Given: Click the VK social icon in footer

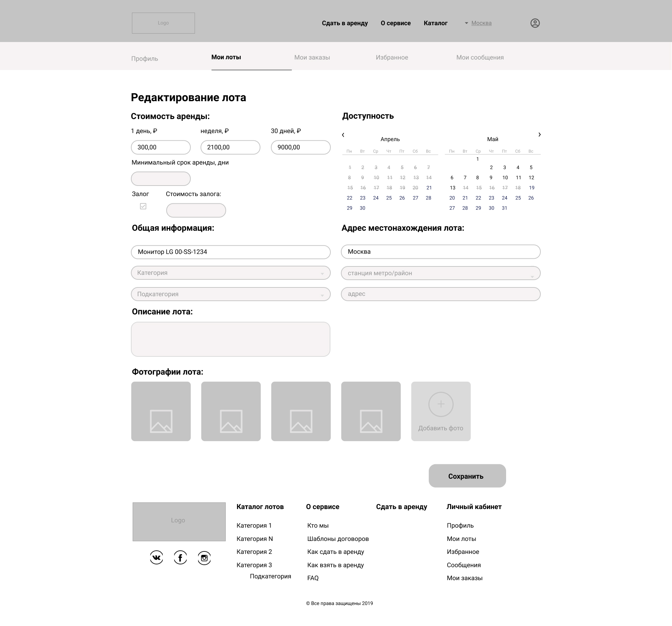Looking at the screenshot, I should tap(156, 558).
